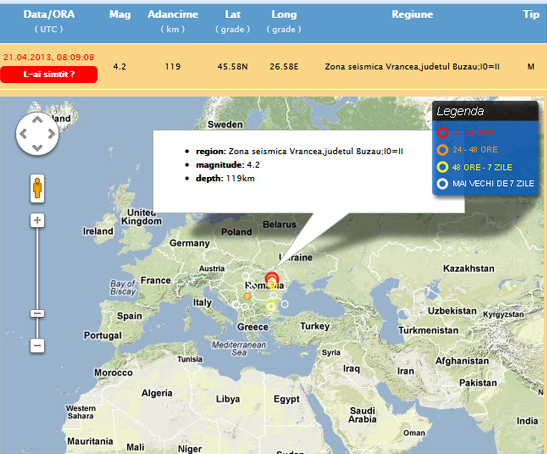Click the yellow marker in Bulgaria
The width and height of the screenshot is (547, 454).
(x=270, y=305)
